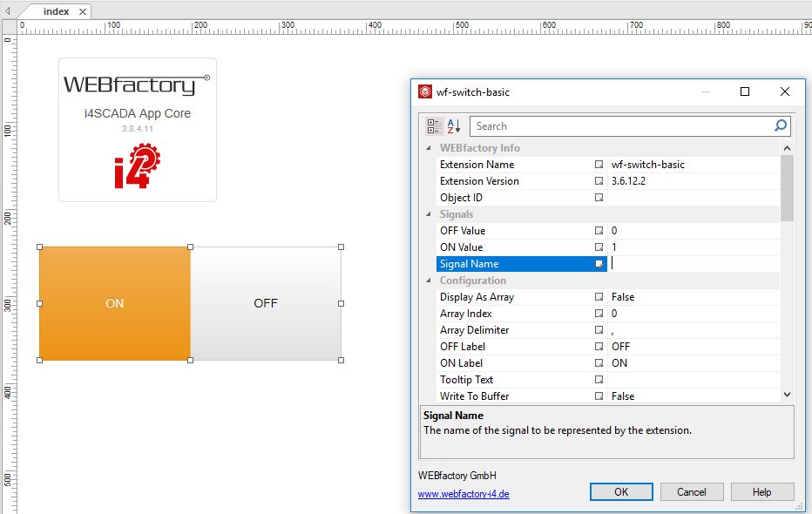Collapse the Signals section
This screenshot has width=812, height=514.
point(428,213)
